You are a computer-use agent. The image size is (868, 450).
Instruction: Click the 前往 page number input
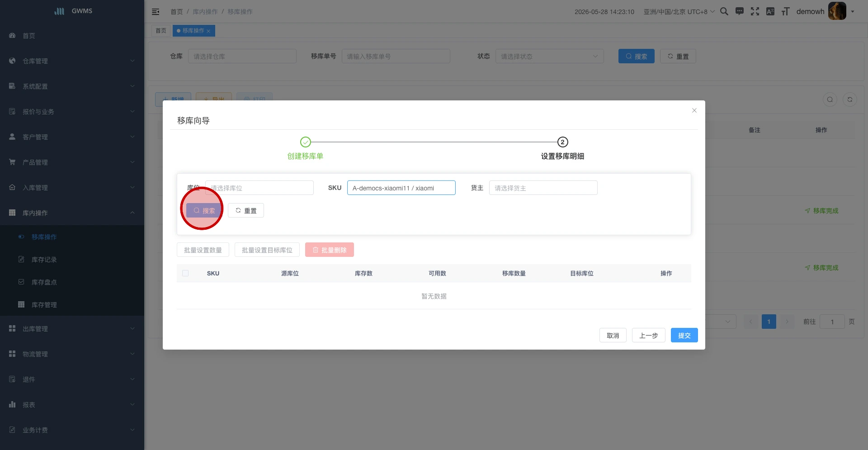pyautogui.click(x=832, y=322)
